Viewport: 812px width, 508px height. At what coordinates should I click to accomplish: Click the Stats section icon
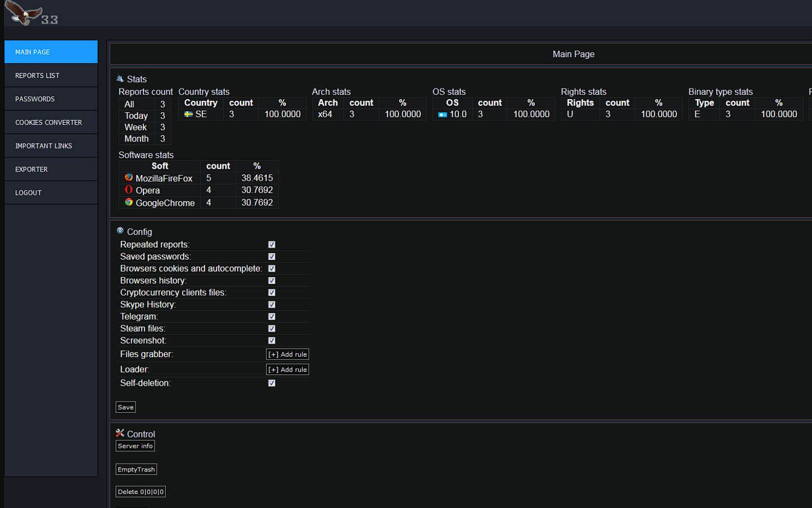120,78
